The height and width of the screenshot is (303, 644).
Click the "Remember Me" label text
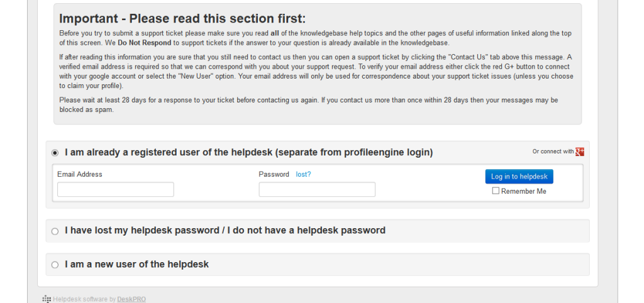click(x=523, y=191)
